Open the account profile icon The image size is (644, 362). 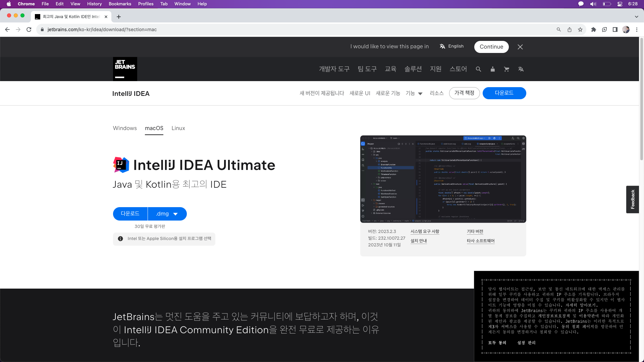[492, 69]
